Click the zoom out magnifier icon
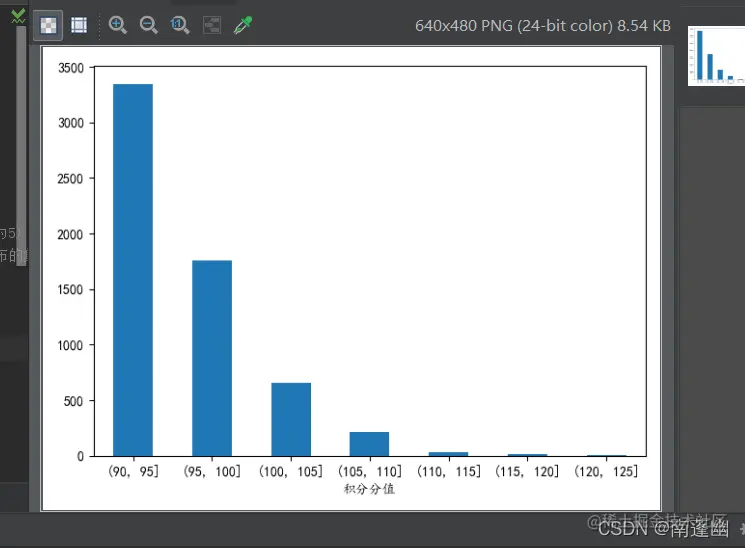The image size is (745, 548). [148, 25]
